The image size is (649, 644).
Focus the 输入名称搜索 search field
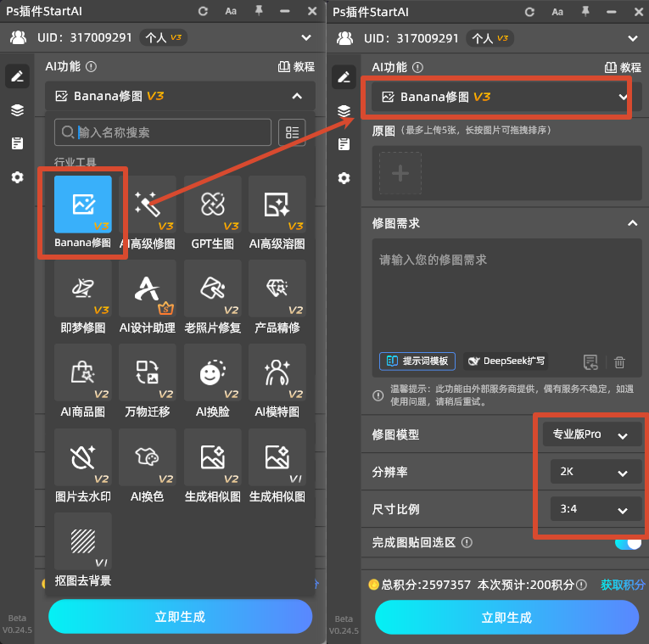(163, 132)
